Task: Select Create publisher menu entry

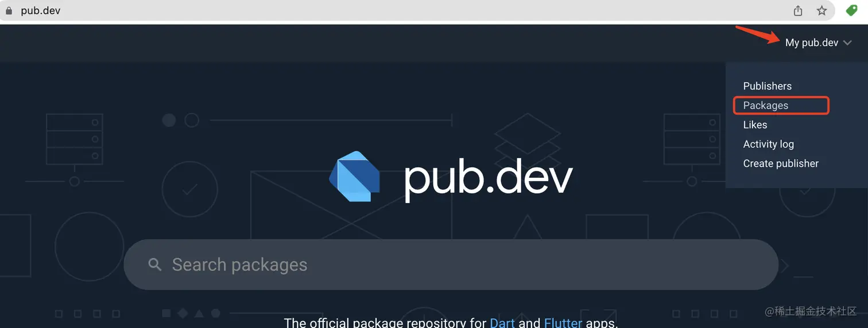Action: click(781, 163)
